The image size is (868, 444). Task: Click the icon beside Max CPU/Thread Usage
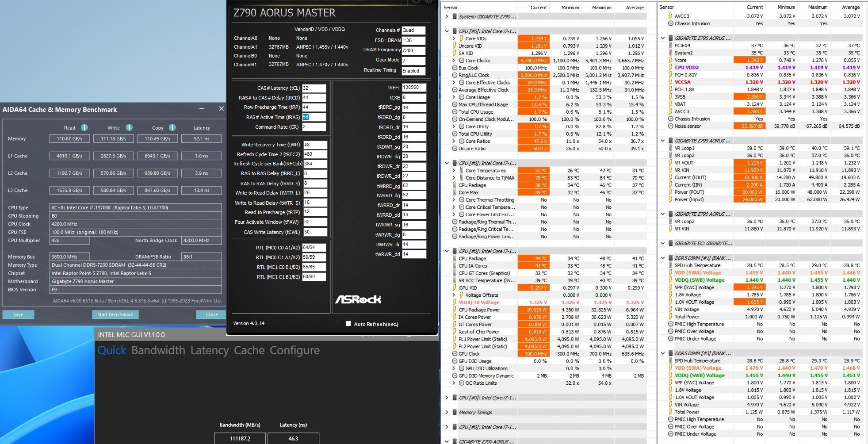pyautogui.click(x=454, y=104)
